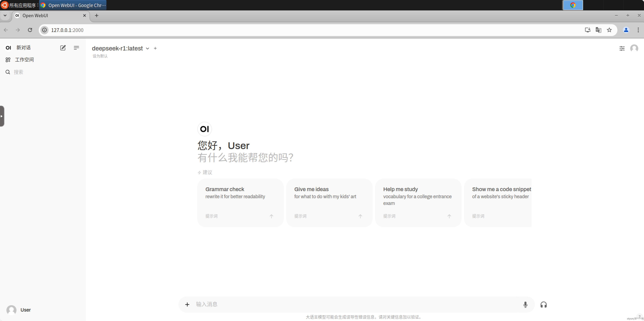Start call mode with the headphones icon
The height and width of the screenshot is (321, 644).
pyautogui.click(x=543, y=305)
